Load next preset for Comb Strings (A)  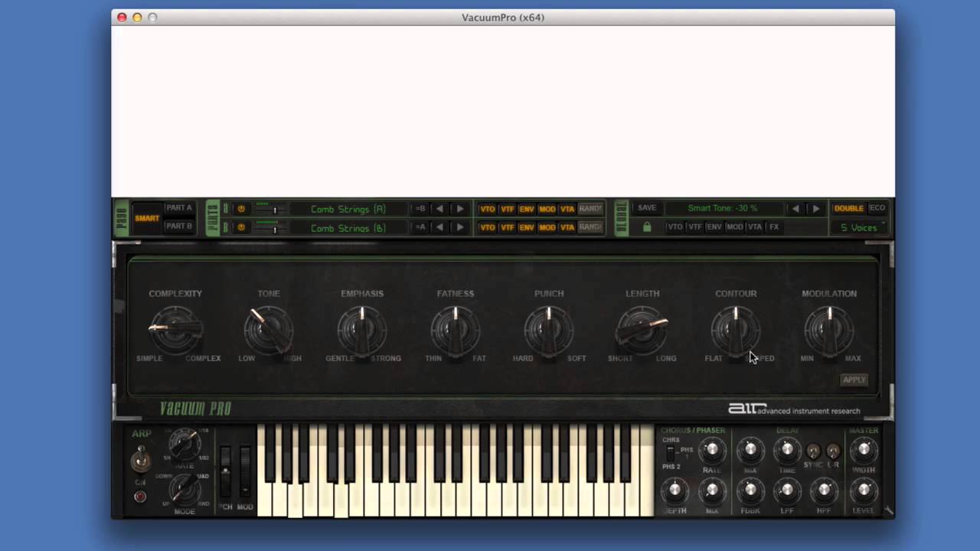[460, 209]
